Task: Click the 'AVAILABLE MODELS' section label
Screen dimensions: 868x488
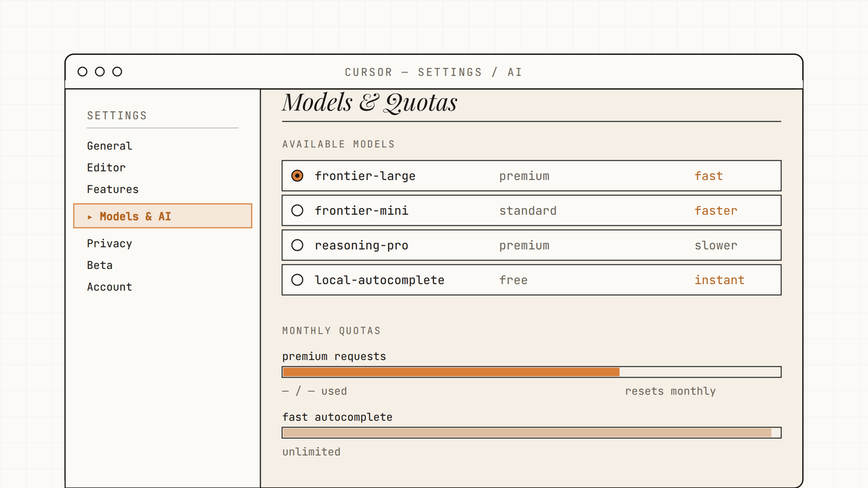Action: (x=339, y=144)
